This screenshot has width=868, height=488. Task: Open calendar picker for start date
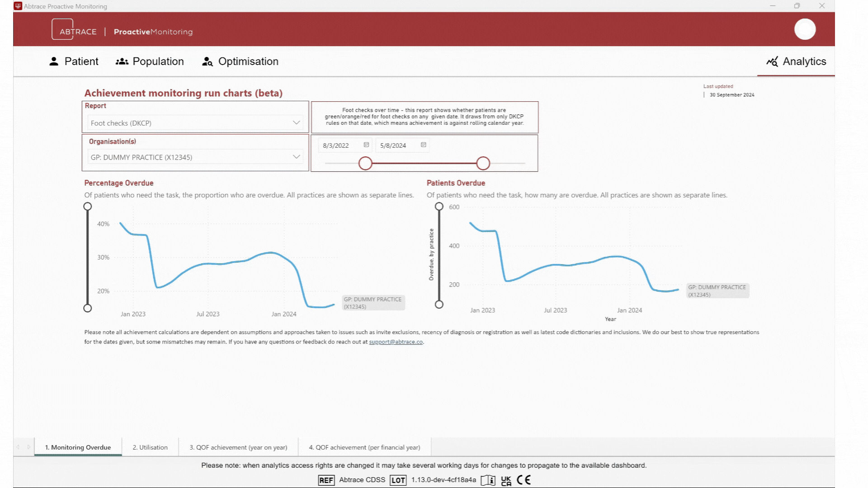[x=366, y=145]
